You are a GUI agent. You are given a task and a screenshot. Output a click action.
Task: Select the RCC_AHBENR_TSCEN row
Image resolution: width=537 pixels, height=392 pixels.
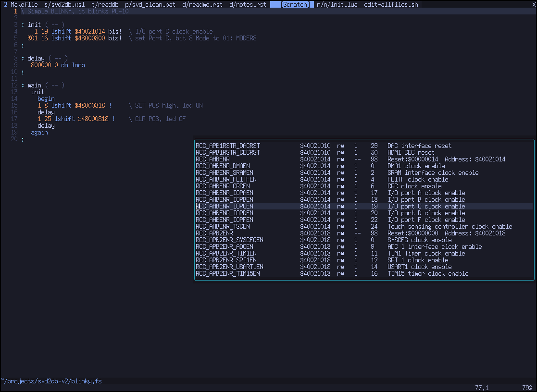point(223,226)
